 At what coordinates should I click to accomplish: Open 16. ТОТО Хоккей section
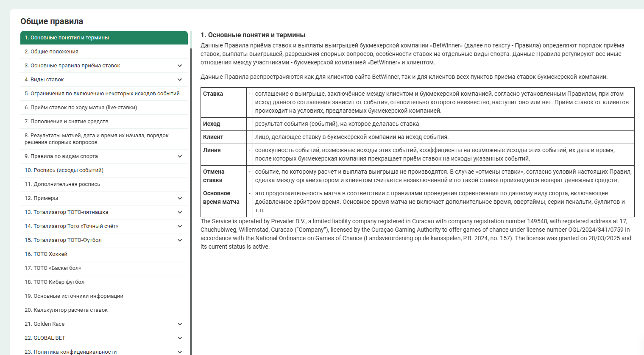(x=104, y=254)
